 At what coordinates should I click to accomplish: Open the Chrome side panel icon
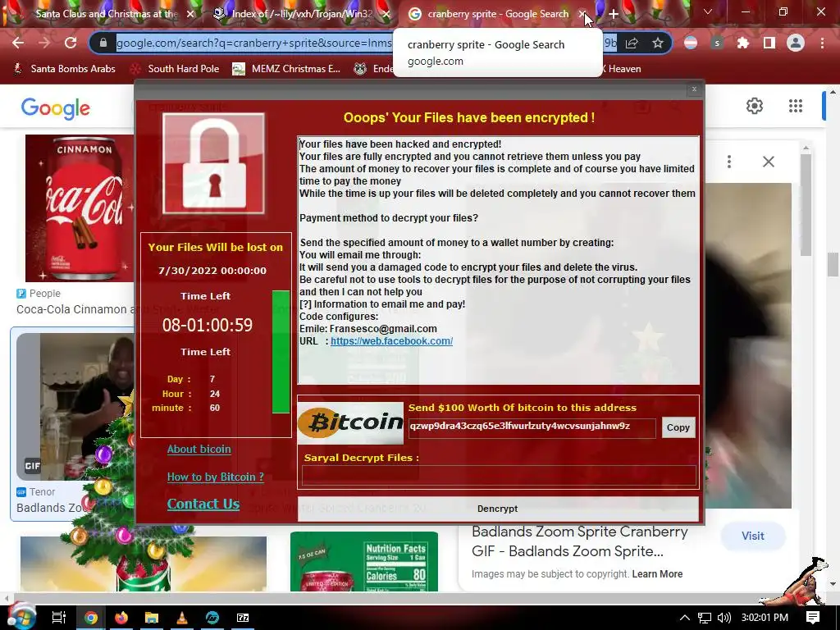(769, 43)
